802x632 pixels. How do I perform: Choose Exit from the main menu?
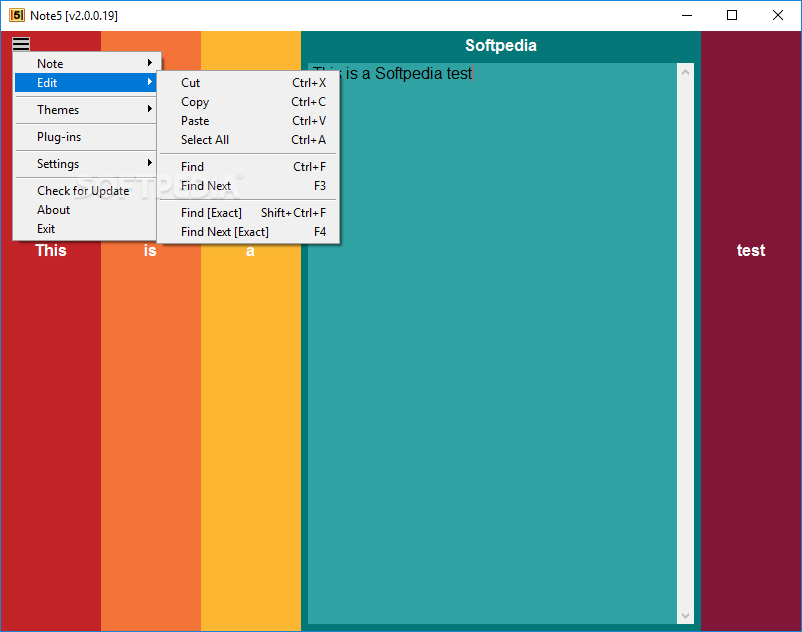(x=85, y=229)
